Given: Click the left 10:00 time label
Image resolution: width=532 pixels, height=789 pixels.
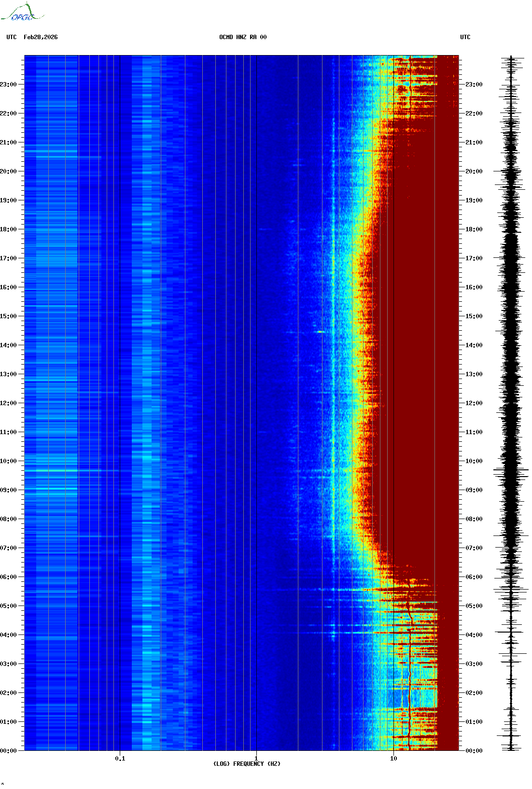Looking at the screenshot, I should (8, 461).
